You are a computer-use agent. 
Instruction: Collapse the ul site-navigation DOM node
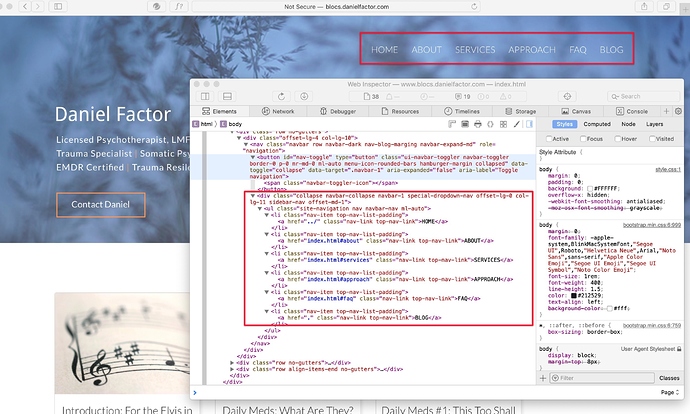click(x=258, y=209)
